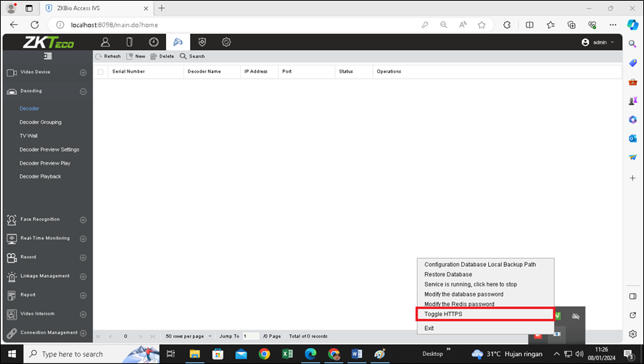Viewport: 644px width, 364px height.
Task: Expand the Face Recognition section
Action: (83, 220)
